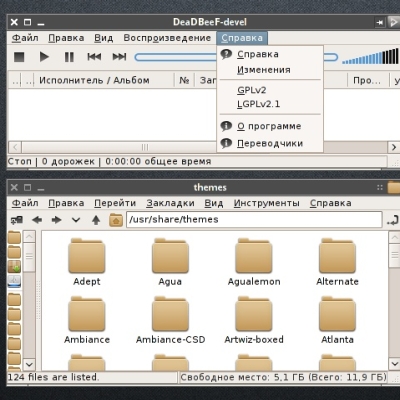Open the Adept folder
The height and width of the screenshot is (400, 400).
coord(87,262)
